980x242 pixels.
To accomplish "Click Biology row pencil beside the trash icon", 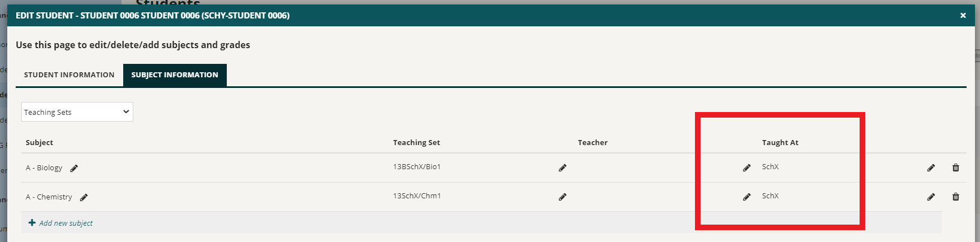I will tap(931, 167).
